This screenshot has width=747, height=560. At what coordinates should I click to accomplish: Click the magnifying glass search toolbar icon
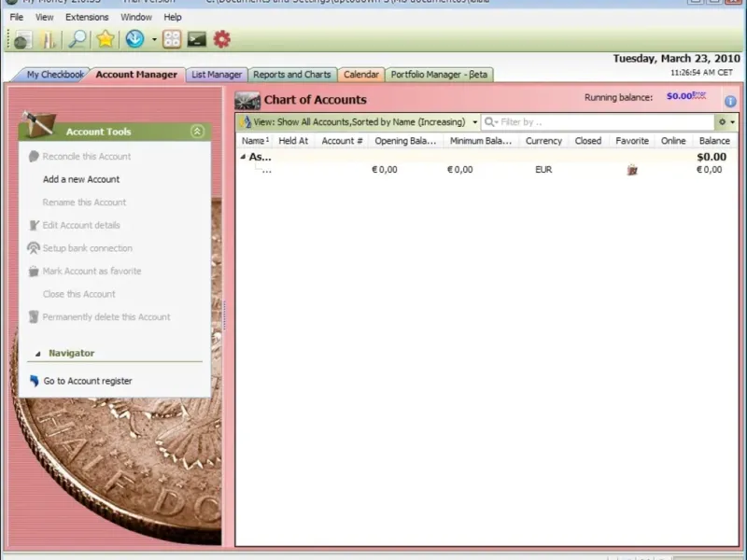pyautogui.click(x=78, y=39)
